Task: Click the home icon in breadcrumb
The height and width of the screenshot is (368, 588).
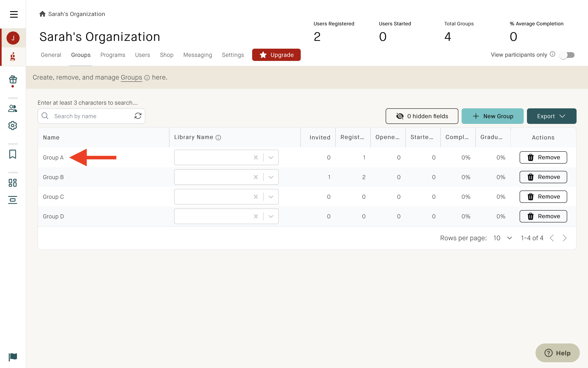Action: click(x=42, y=14)
